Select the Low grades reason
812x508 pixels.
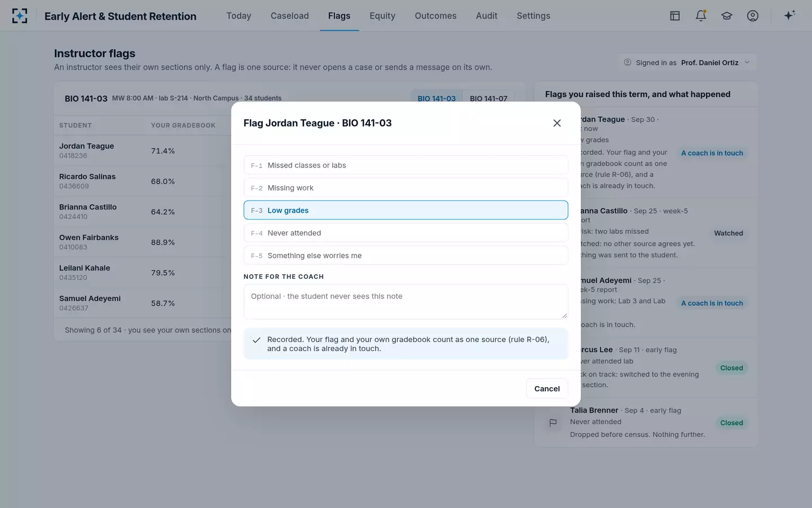[406, 210]
